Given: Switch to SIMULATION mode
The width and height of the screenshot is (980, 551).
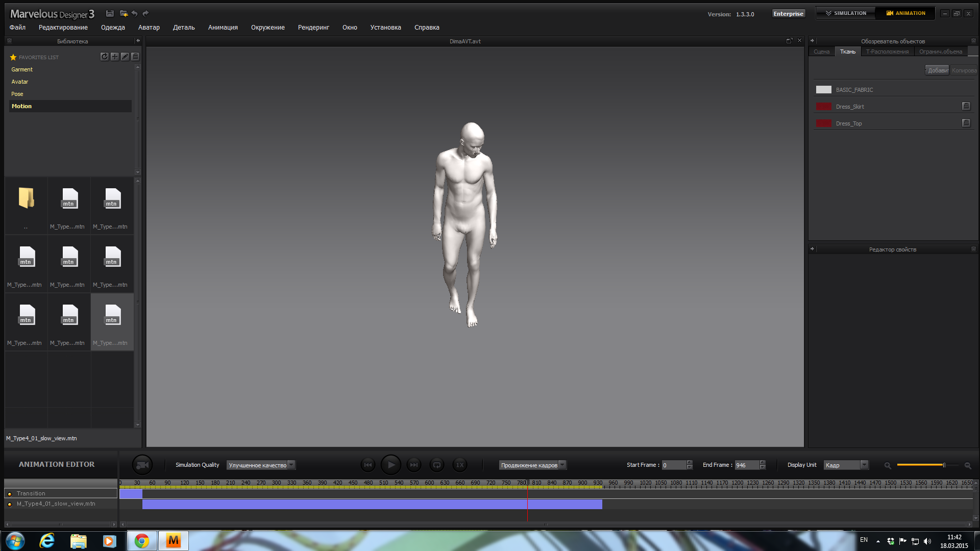Looking at the screenshot, I should 845,13.
